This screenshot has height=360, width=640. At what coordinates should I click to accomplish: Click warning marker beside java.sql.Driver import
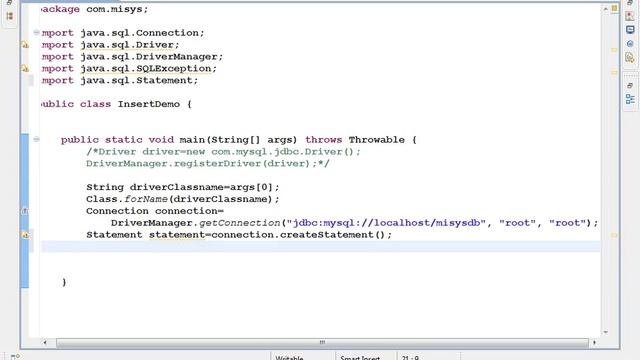[25, 45]
